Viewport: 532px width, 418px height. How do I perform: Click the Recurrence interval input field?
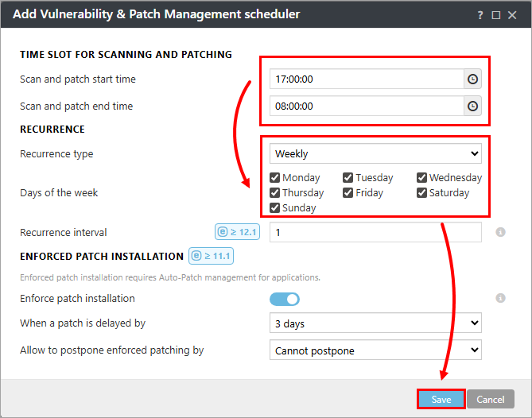[375, 233]
